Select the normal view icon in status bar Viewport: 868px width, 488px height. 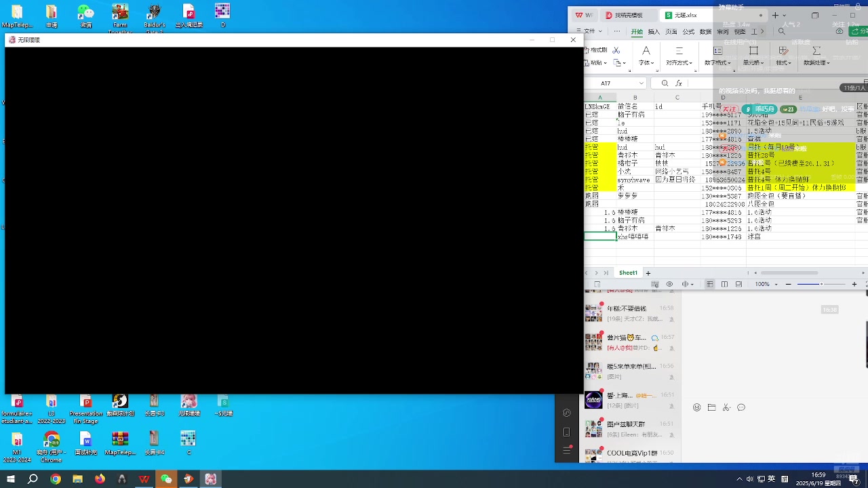pos(709,284)
